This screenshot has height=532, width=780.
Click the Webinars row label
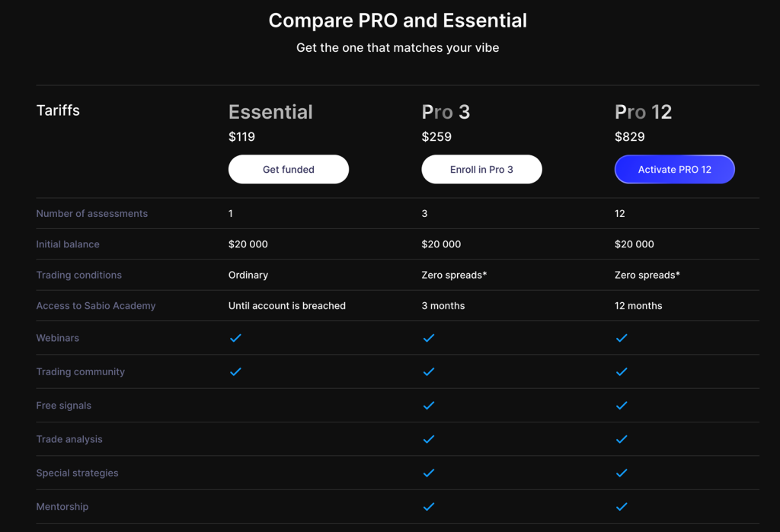point(58,338)
